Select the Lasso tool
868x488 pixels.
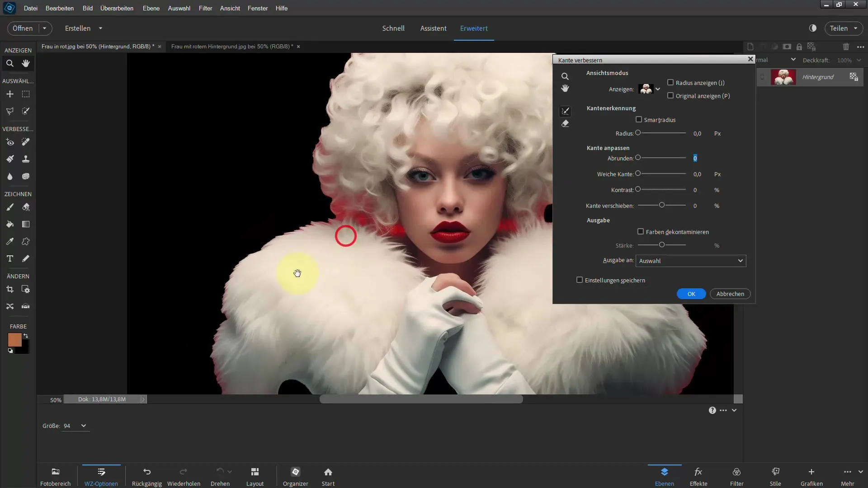(10, 111)
